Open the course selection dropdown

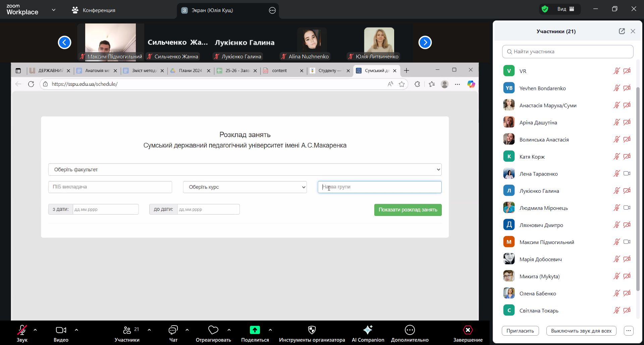coord(245,187)
